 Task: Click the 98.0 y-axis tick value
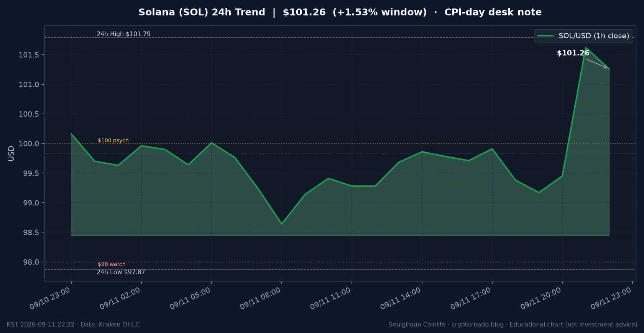click(31, 262)
